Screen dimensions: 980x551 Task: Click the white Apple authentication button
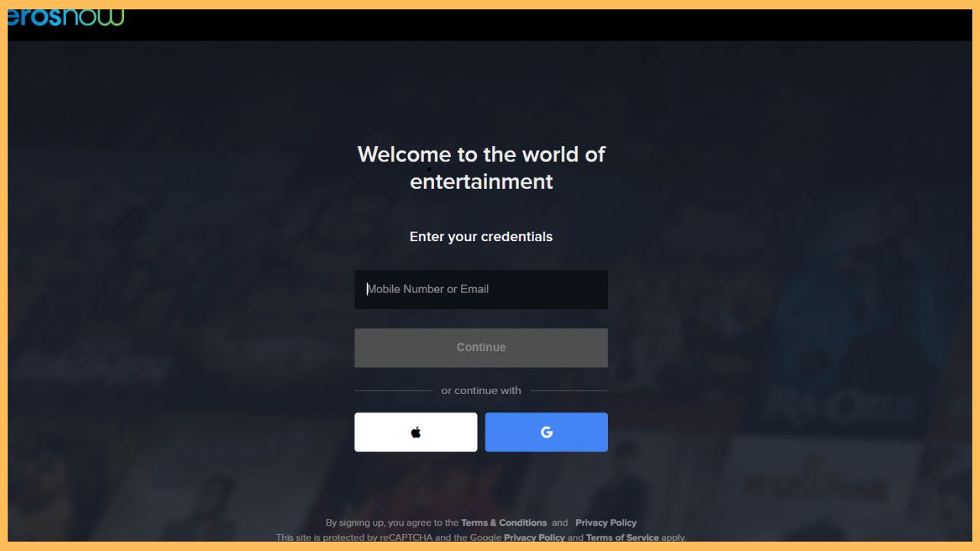pyautogui.click(x=416, y=432)
